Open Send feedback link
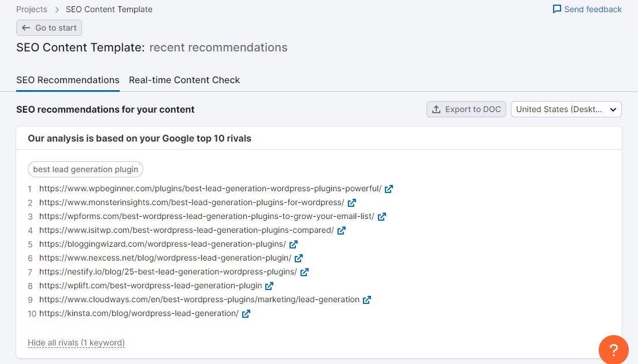This screenshot has height=364, width=638. pyautogui.click(x=587, y=9)
